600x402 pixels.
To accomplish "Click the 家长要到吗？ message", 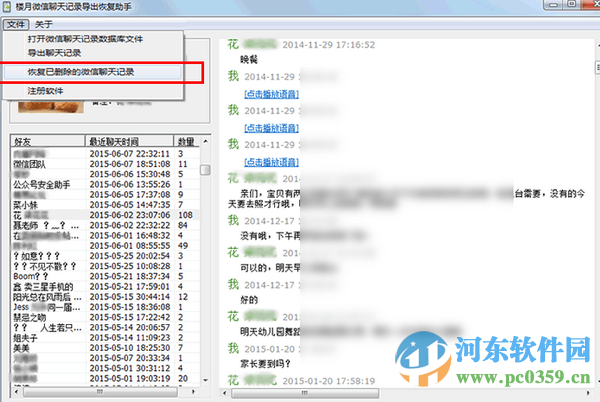I will (x=266, y=364).
